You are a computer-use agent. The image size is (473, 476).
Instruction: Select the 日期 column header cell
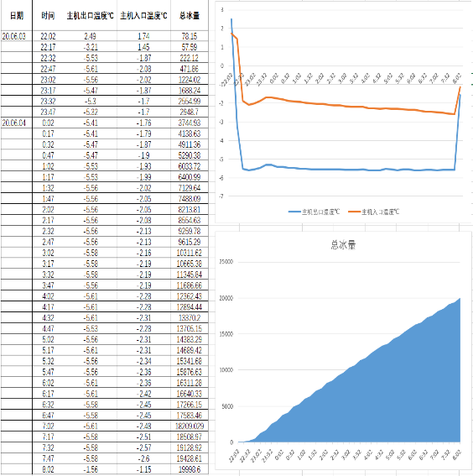(x=17, y=15)
